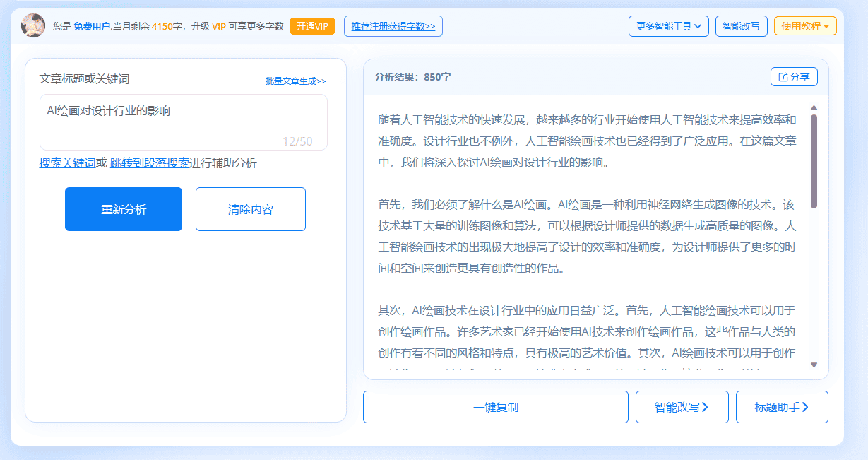Click the top 智能改写 button
This screenshot has height=460, width=868.
(x=742, y=26)
